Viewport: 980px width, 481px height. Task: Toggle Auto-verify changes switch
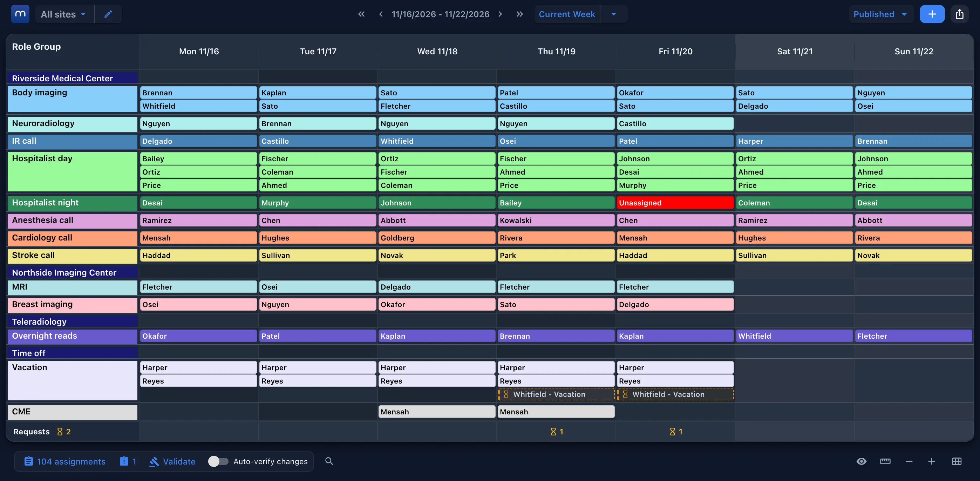(x=218, y=461)
